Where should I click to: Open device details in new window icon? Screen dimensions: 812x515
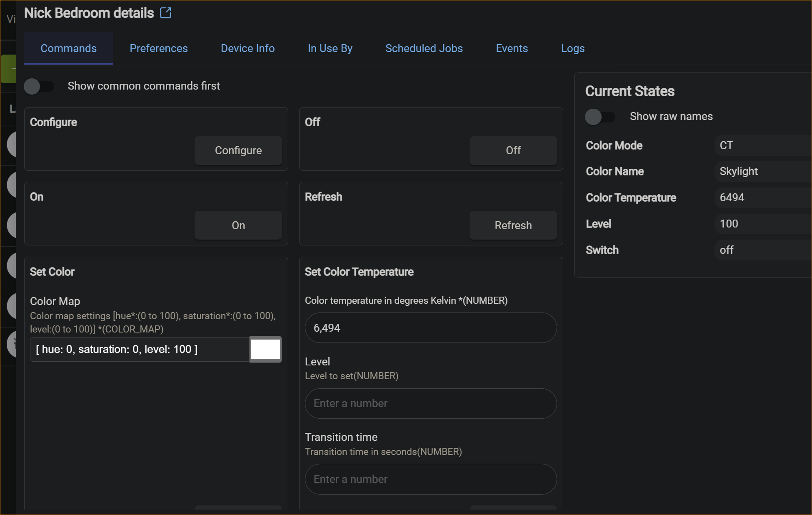coord(166,13)
